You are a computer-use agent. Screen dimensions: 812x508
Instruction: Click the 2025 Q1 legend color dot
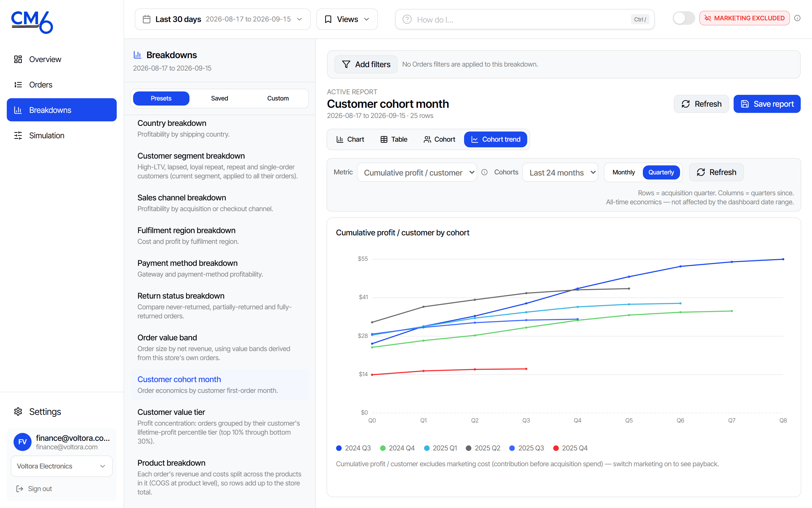[427, 448]
